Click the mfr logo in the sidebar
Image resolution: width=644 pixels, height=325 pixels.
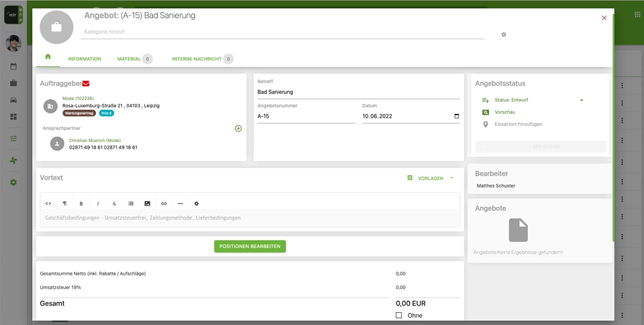tap(13, 15)
